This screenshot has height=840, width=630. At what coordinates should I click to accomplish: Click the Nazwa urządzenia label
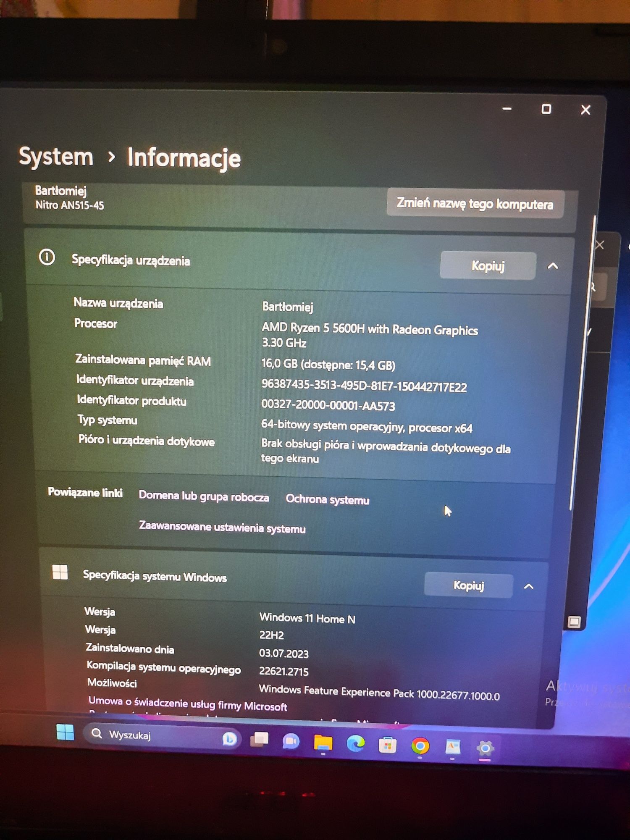point(118,303)
